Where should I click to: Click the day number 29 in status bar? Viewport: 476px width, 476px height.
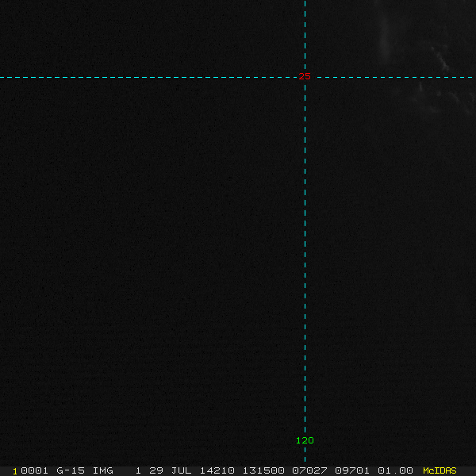tap(156, 470)
